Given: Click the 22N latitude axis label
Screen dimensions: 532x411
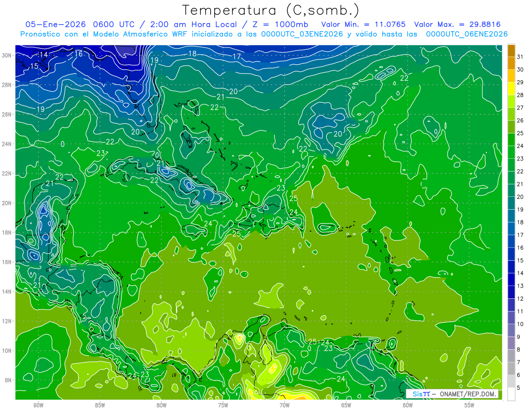Looking at the screenshot, I should point(7,173).
